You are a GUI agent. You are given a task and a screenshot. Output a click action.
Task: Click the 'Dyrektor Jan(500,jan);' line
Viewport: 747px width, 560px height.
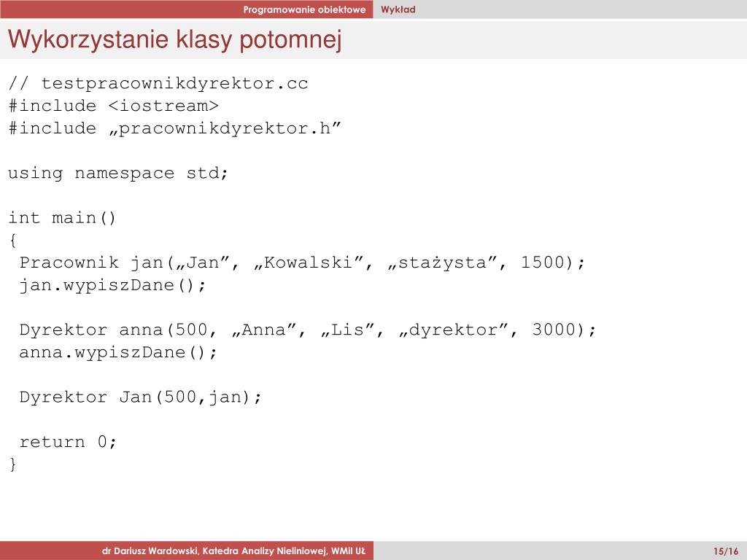[141, 397]
